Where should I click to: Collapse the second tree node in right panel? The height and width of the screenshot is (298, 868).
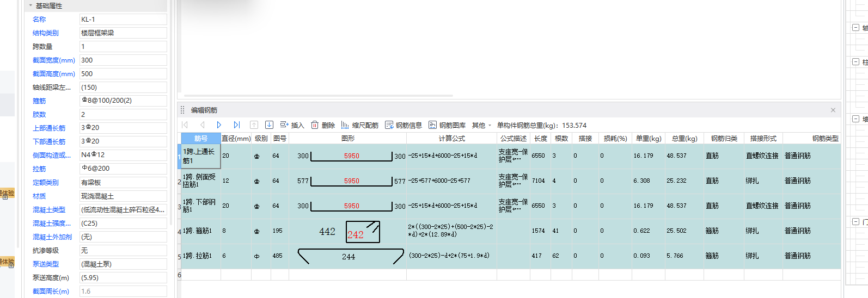(x=856, y=62)
